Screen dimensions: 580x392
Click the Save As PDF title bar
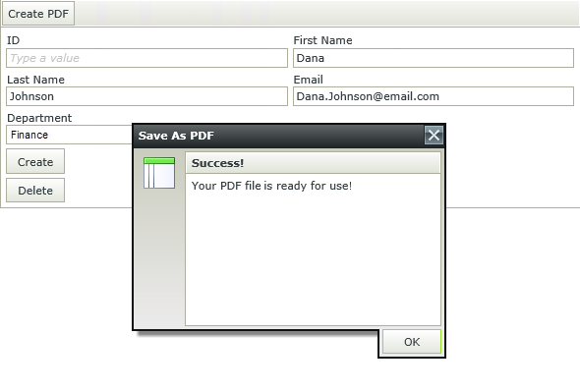point(279,136)
